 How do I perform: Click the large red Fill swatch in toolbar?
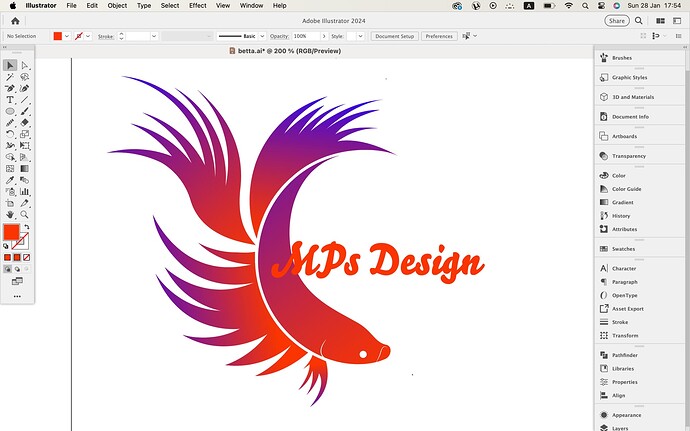click(x=11, y=232)
